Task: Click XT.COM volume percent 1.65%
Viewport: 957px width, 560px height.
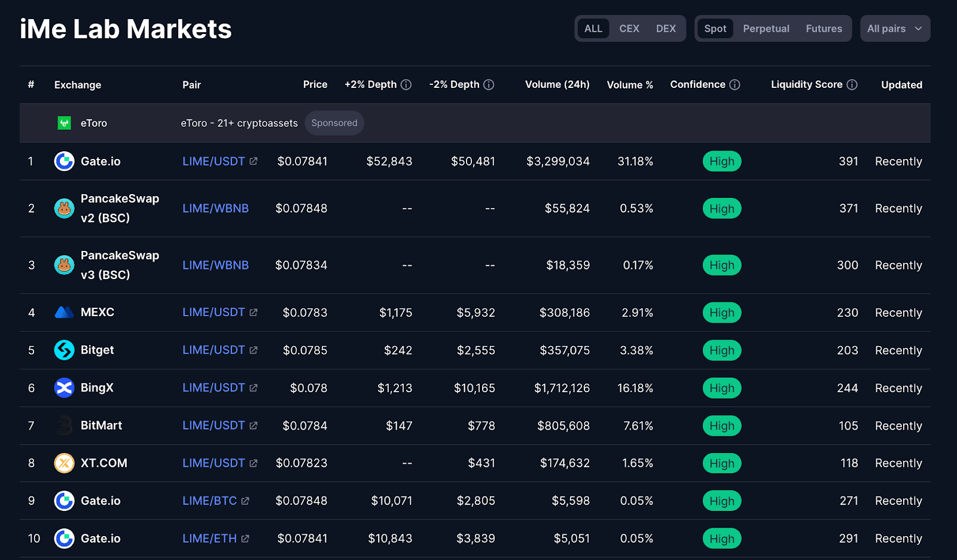Action: (638, 463)
